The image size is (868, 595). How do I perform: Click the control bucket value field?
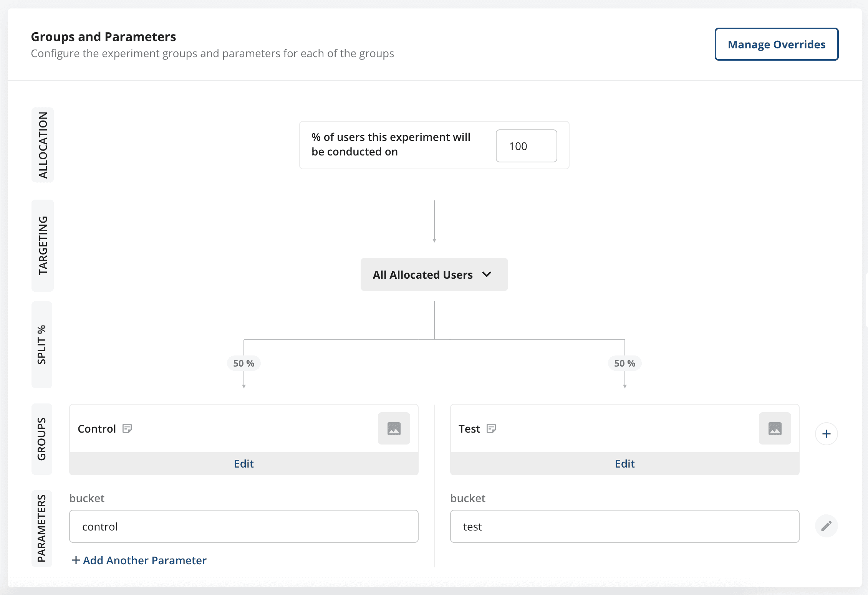244,526
